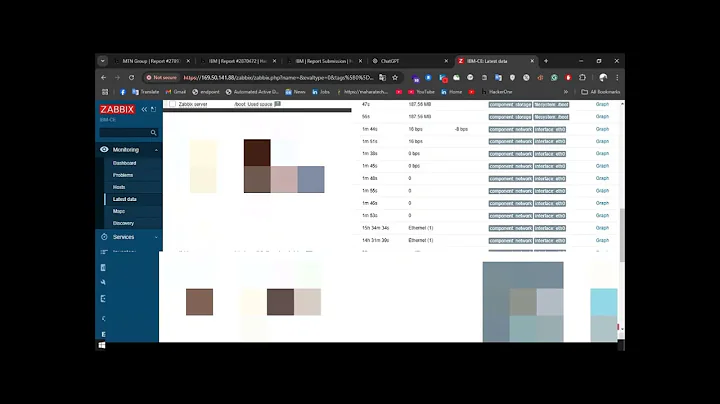Open the tab search dropdown arrow
Screen dimensions: 720x404
102,61
